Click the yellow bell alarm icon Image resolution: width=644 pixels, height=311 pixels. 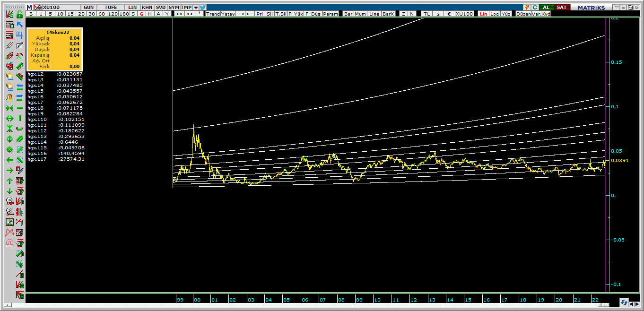(x=9, y=97)
